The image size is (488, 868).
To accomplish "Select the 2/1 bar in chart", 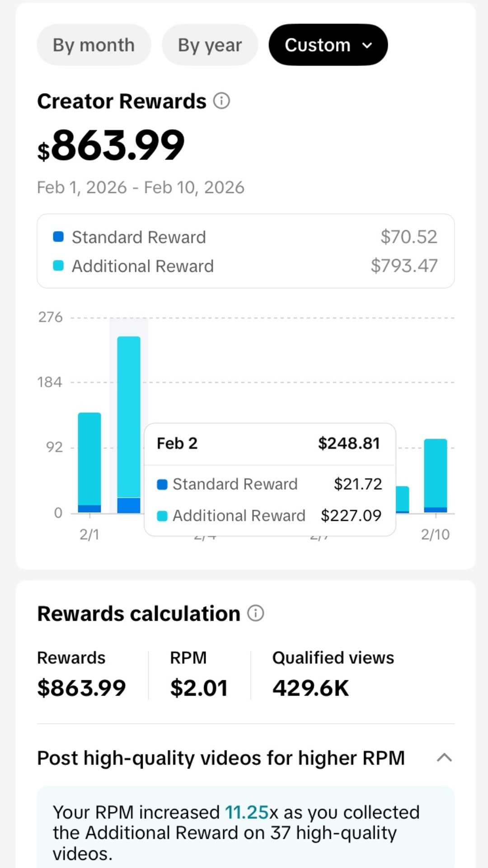I will tap(89, 461).
